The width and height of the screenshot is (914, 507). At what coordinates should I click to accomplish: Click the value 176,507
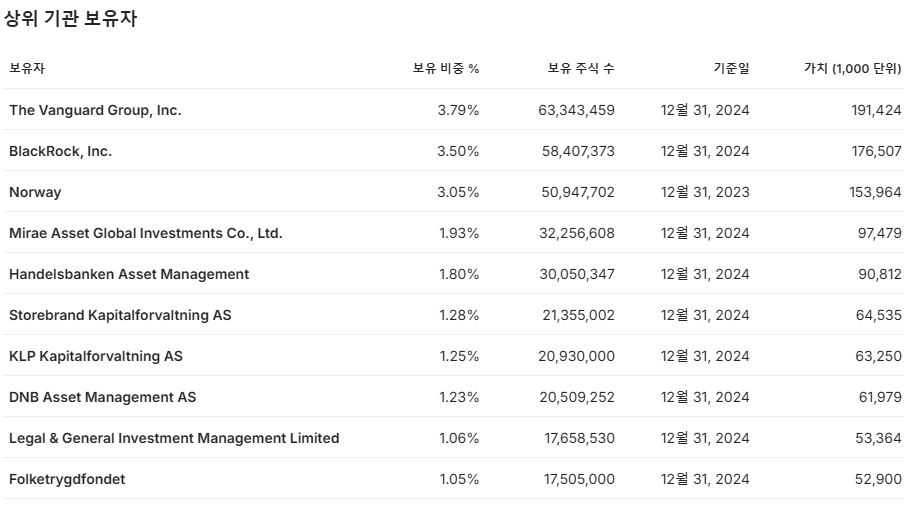(x=876, y=151)
